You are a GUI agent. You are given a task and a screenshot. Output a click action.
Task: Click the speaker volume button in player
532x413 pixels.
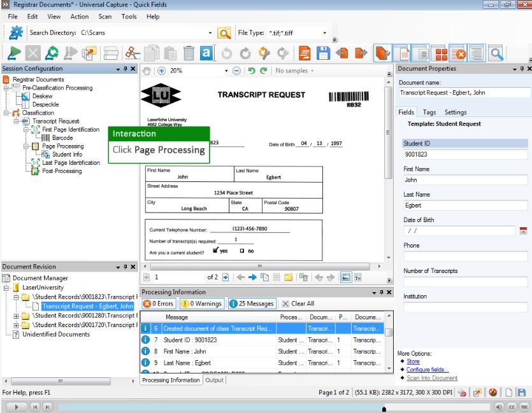498,407
